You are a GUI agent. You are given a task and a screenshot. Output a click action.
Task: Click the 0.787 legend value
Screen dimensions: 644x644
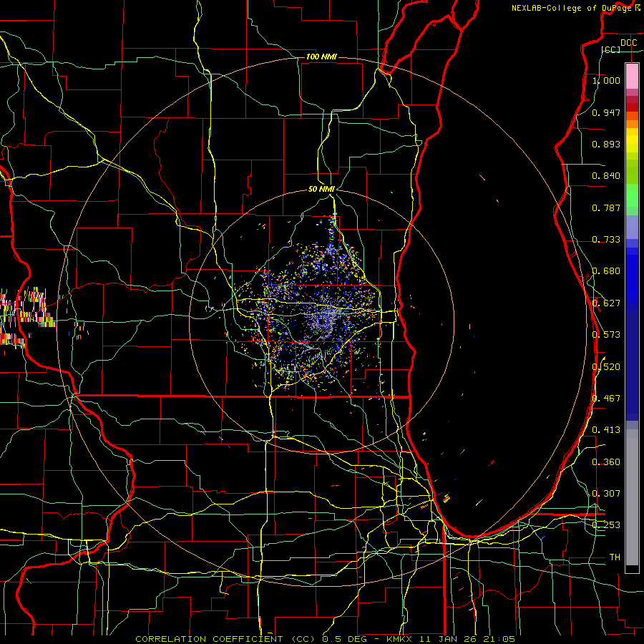(x=606, y=208)
